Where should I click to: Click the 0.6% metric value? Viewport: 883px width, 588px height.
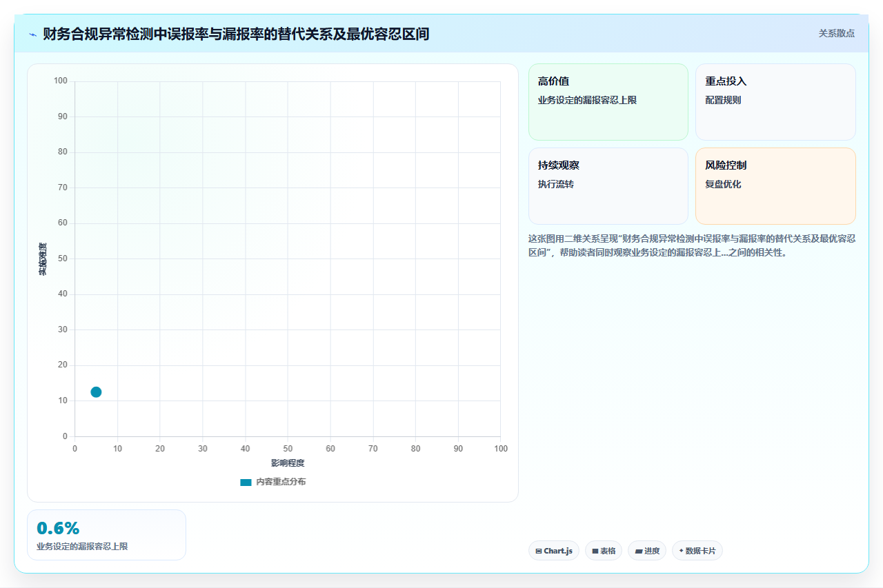tap(58, 529)
